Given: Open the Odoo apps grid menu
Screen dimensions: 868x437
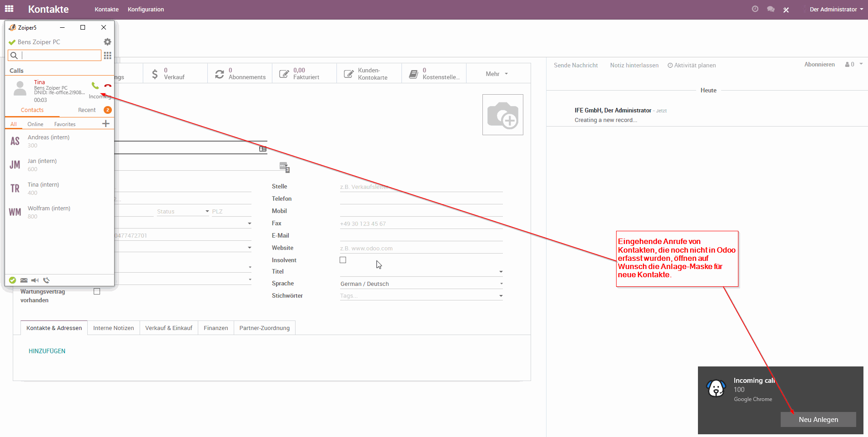Looking at the screenshot, I should pyautogui.click(x=9, y=9).
